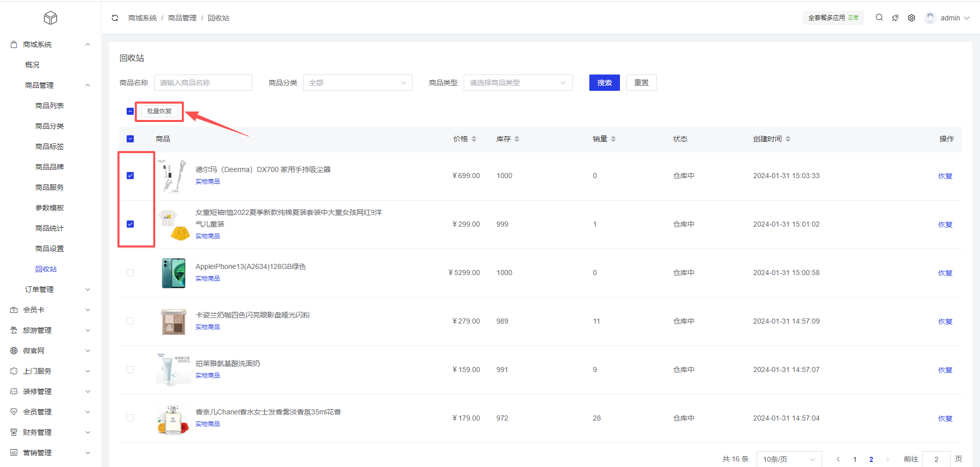Select the Apple iPhone13 row checkbox
Viewport: 980px width, 467px height.
tap(130, 273)
